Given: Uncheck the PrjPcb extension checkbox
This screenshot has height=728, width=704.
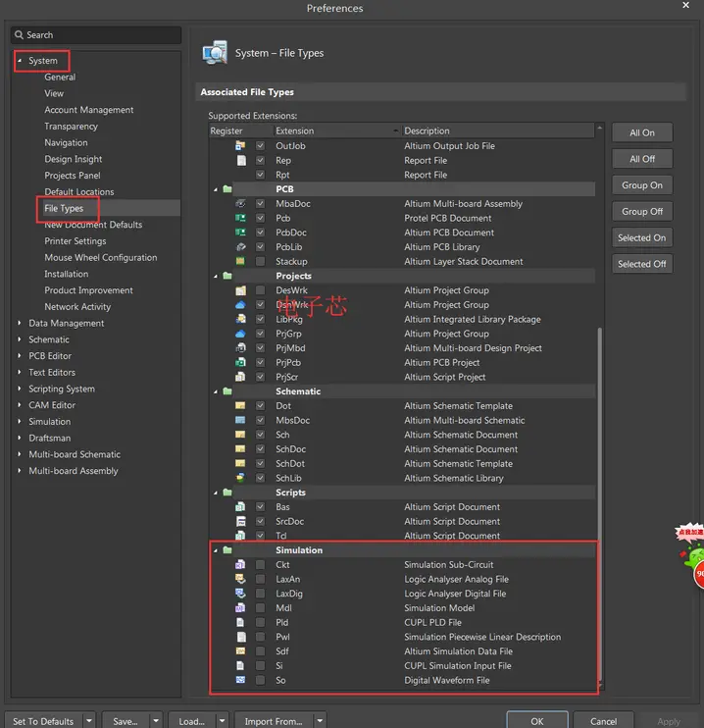Looking at the screenshot, I should [x=261, y=362].
